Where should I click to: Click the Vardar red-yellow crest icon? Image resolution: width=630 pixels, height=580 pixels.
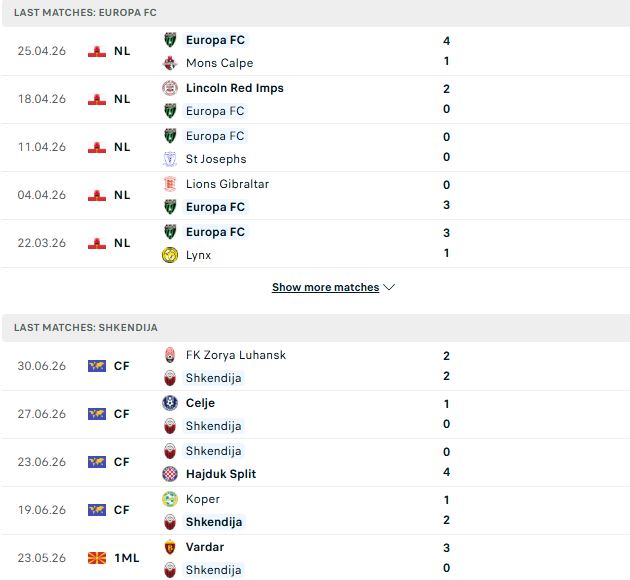(170, 547)
